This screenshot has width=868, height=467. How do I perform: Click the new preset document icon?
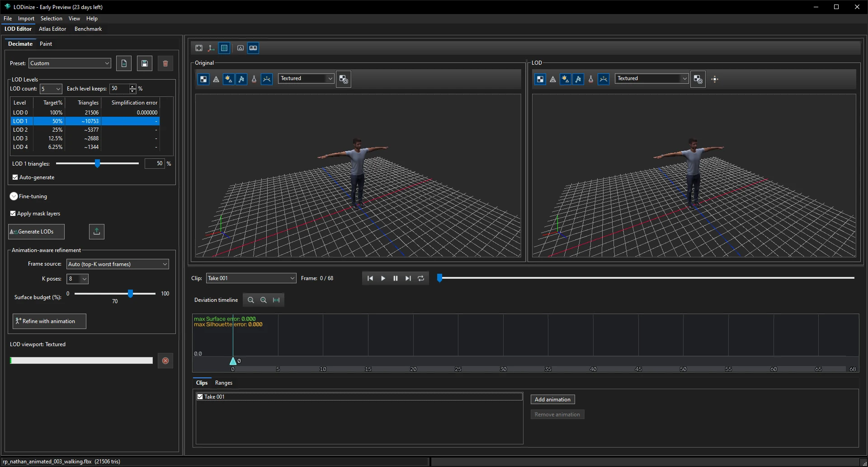[124, 63]
